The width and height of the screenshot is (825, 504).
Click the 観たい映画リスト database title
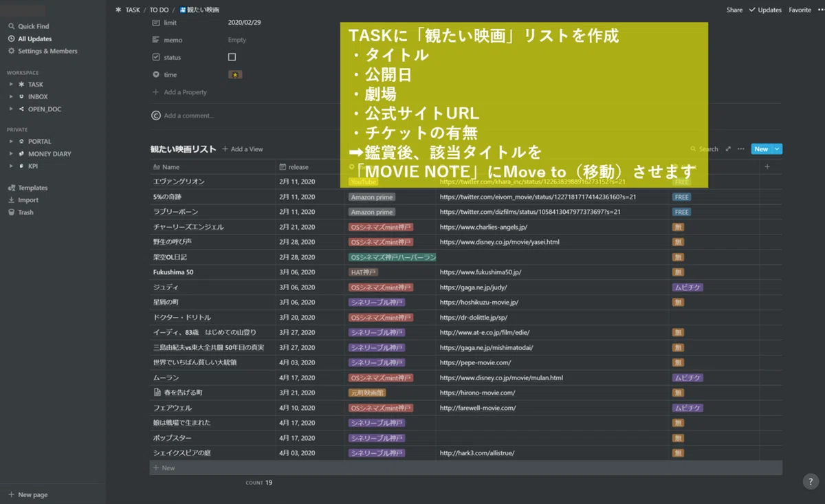click(183, 149)
